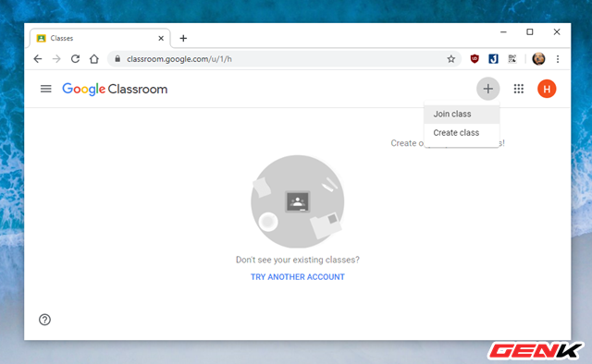
Task: Minimize the Chrome window
Action: coord(503,32)
